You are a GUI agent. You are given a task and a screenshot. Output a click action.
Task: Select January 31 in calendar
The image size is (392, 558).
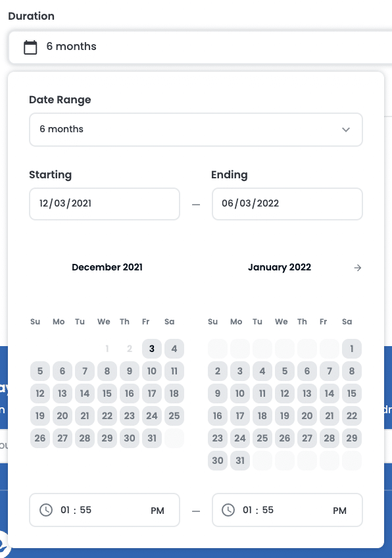click(x=240, y=461)
